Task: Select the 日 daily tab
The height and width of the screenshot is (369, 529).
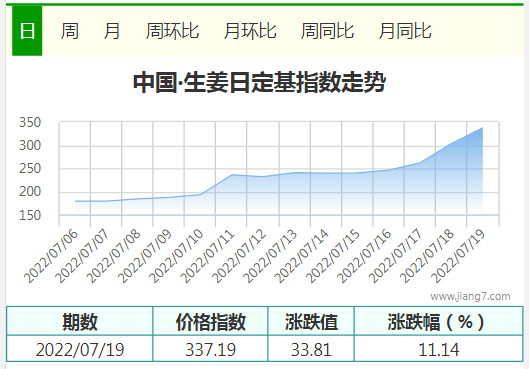Action: [27, 31]
